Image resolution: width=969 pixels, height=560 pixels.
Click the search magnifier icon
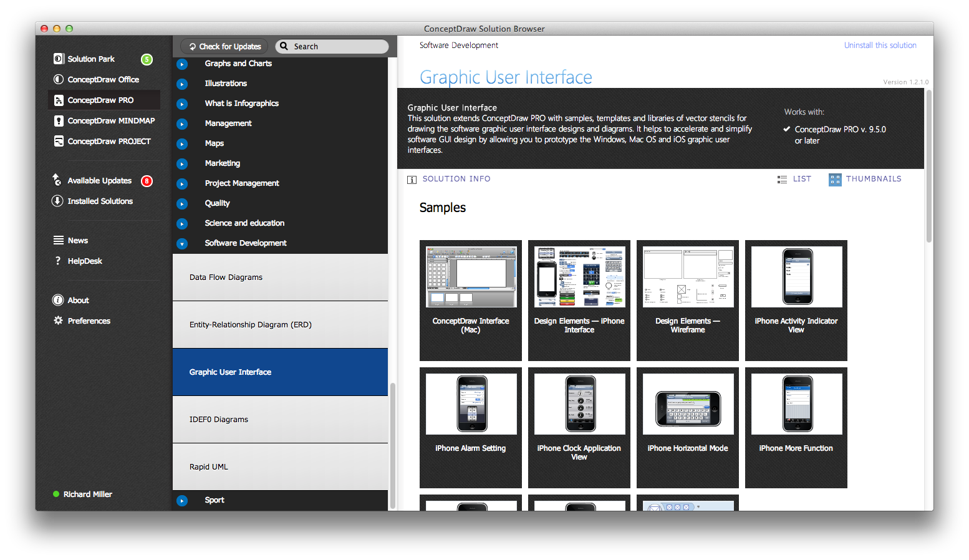coord(284,46)
